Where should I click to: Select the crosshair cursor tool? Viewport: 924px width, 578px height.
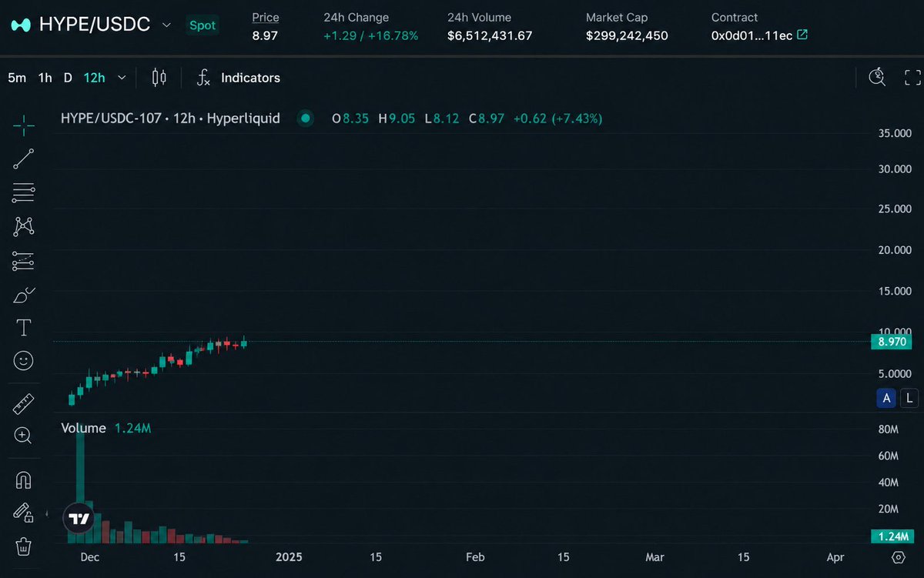click(x=23, y=125)
